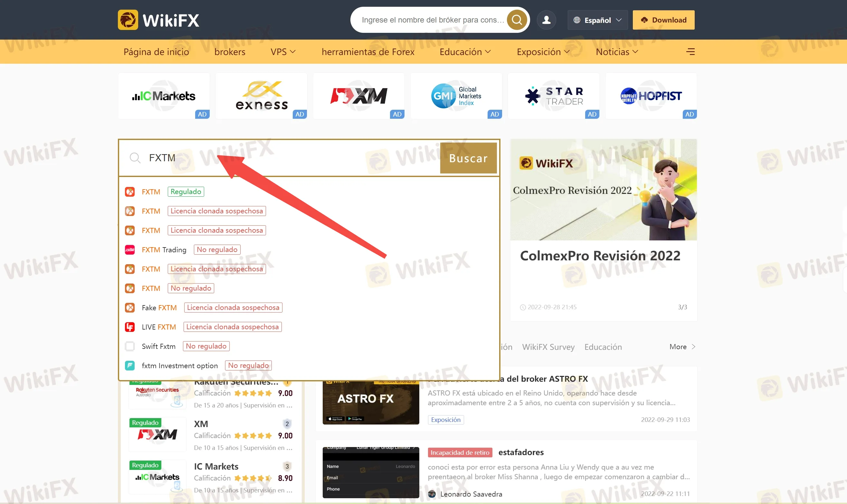
Task: Select Swift Fxtm suggestion
Action: pyautogui.click(x=309, y=346)
